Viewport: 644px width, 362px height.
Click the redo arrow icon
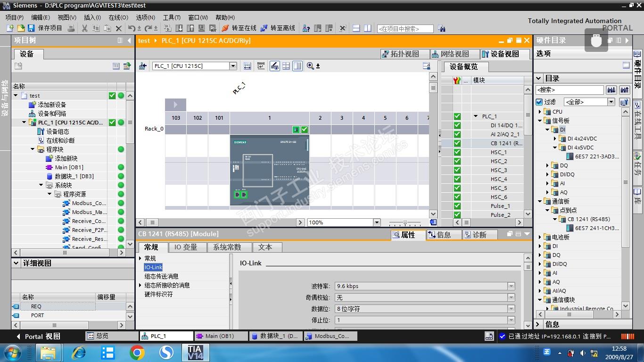pyautogui.click(x=148, y=28)
